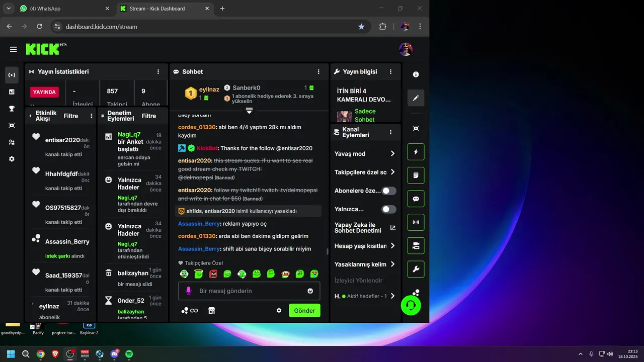Open Etkinlik Akışı panel three-dot menu
Viewport: 644px width, 362px height.
click(92, 116)
